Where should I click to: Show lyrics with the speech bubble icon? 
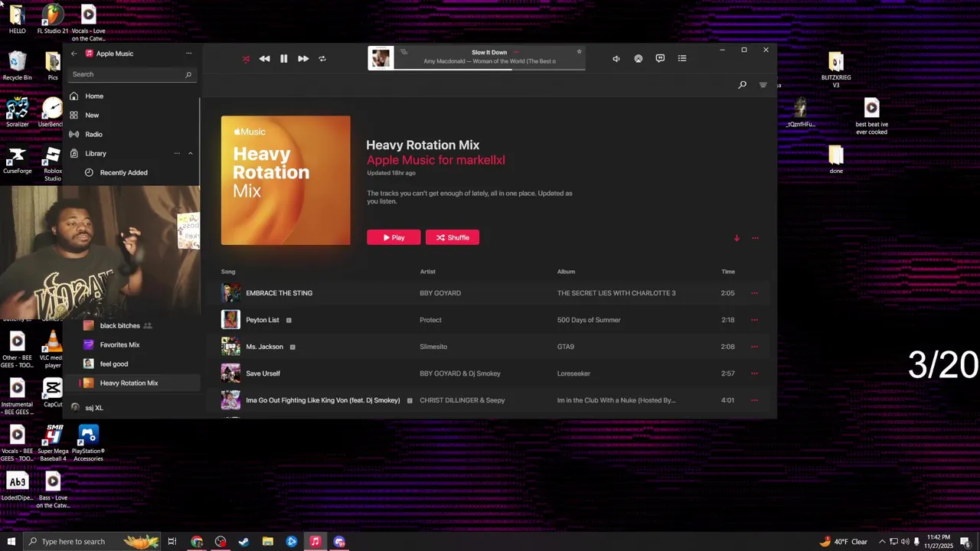[660, 58]
